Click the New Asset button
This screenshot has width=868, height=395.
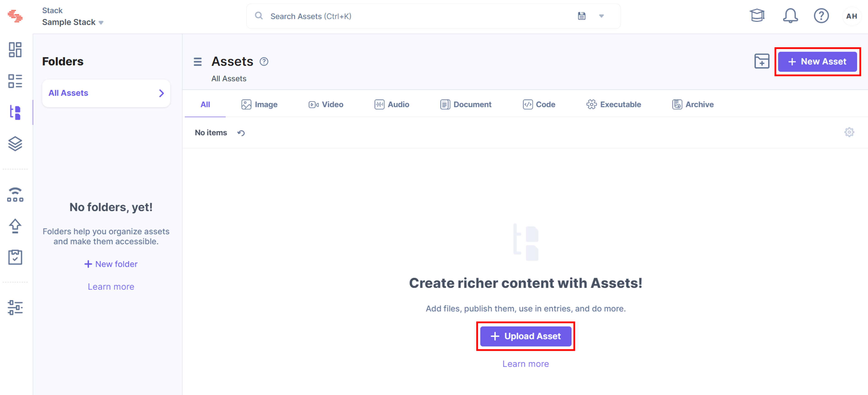click(x=817, y=62)
